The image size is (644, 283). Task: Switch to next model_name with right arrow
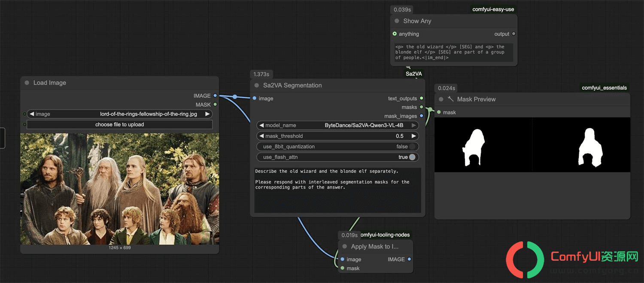click(x=414, y=125)
